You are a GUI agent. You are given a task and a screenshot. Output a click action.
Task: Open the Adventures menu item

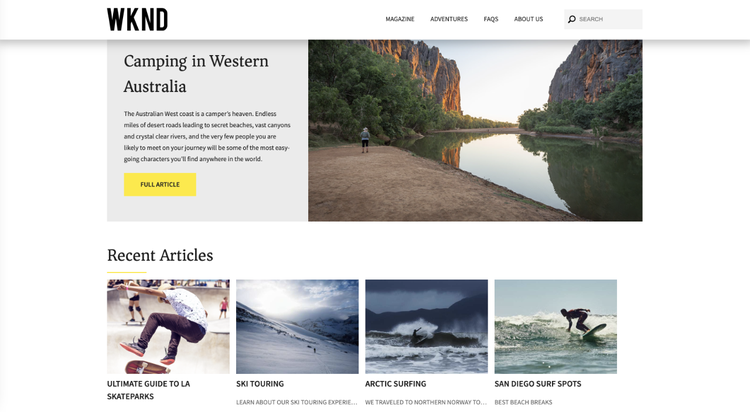pos(449,19)
